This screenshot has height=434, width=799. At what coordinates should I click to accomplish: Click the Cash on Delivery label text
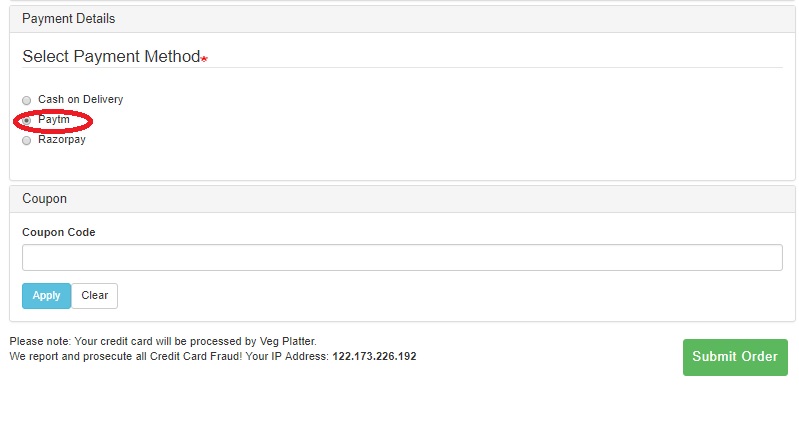(80, 100)
